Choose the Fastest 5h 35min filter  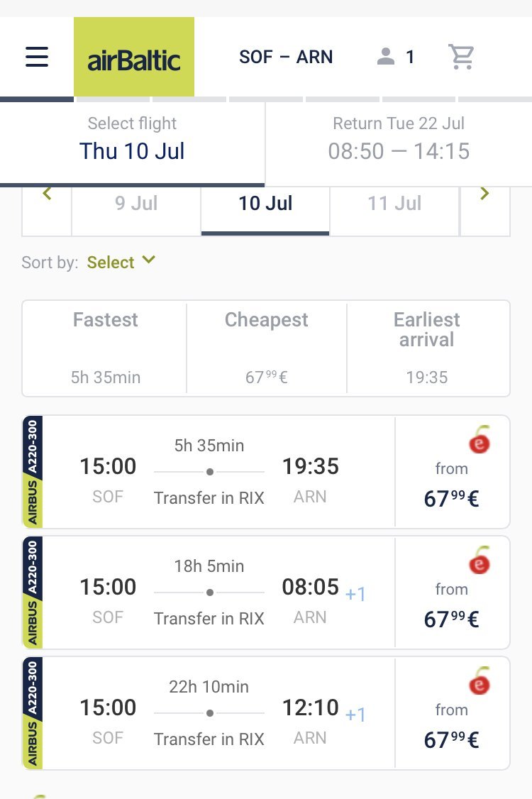tap(105, 348)
